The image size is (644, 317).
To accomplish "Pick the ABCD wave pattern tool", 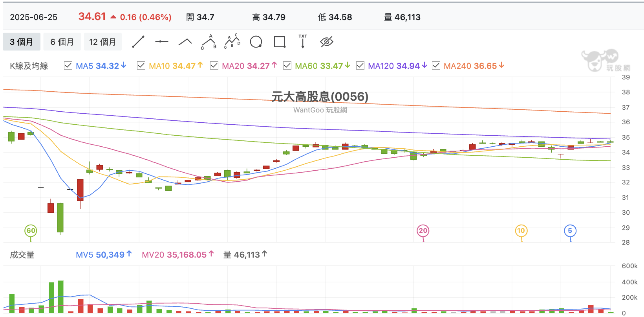I will coord(232,41).
